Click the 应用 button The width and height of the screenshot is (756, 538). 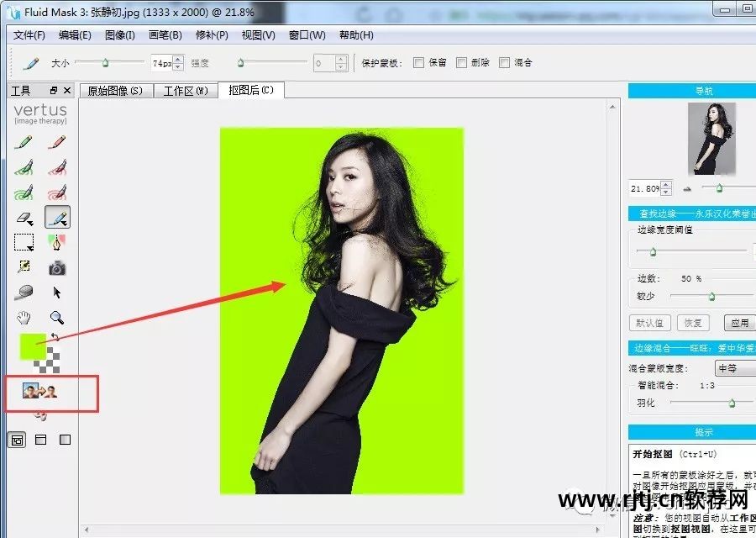(x=740, y=323)
